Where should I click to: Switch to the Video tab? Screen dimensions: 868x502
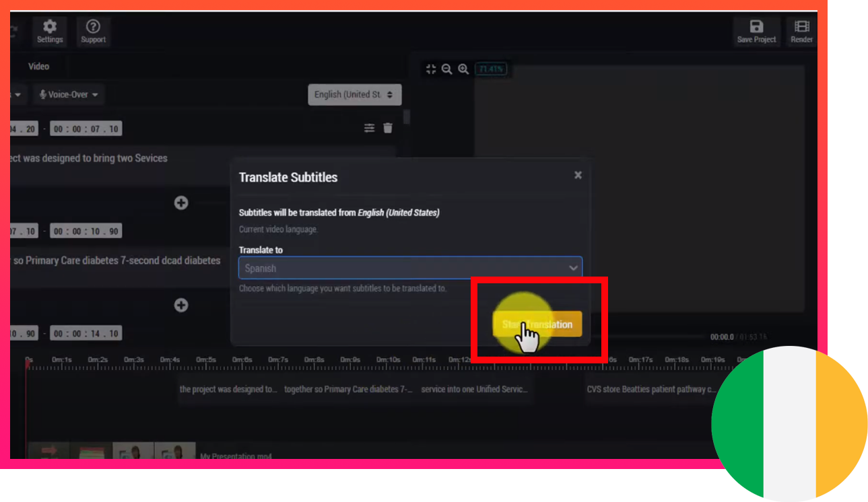point(38,66)
